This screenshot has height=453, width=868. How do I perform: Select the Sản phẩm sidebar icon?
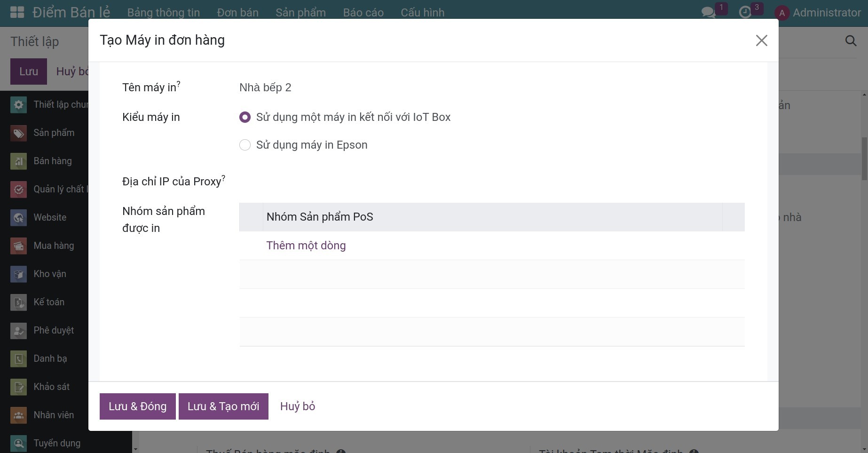click(18, 133)
